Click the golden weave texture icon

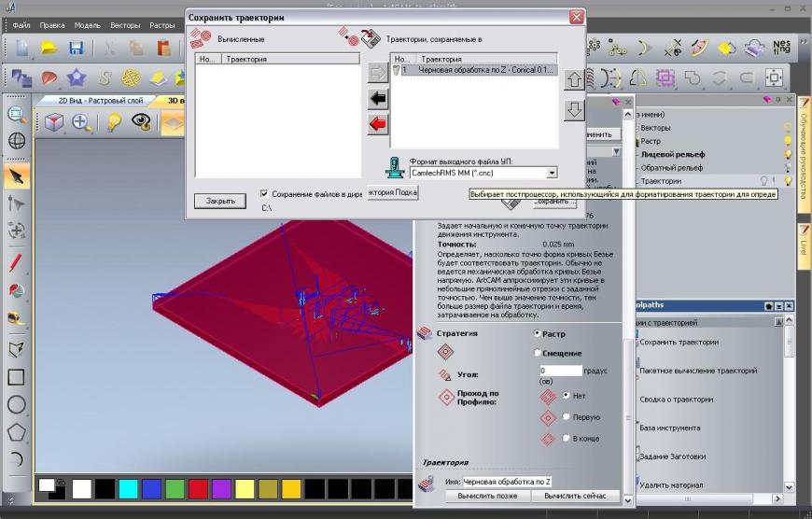click(131, 78)
